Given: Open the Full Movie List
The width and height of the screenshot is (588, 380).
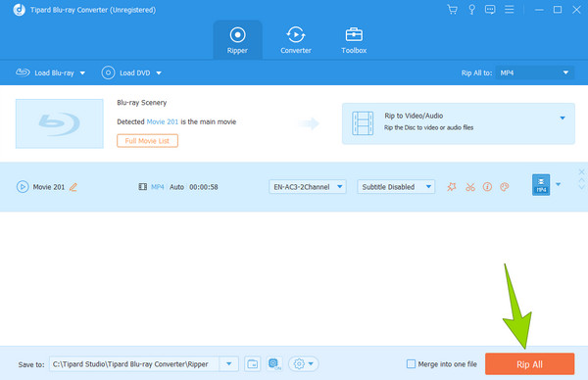Looking at the screenshot, I should click(147, 141).
